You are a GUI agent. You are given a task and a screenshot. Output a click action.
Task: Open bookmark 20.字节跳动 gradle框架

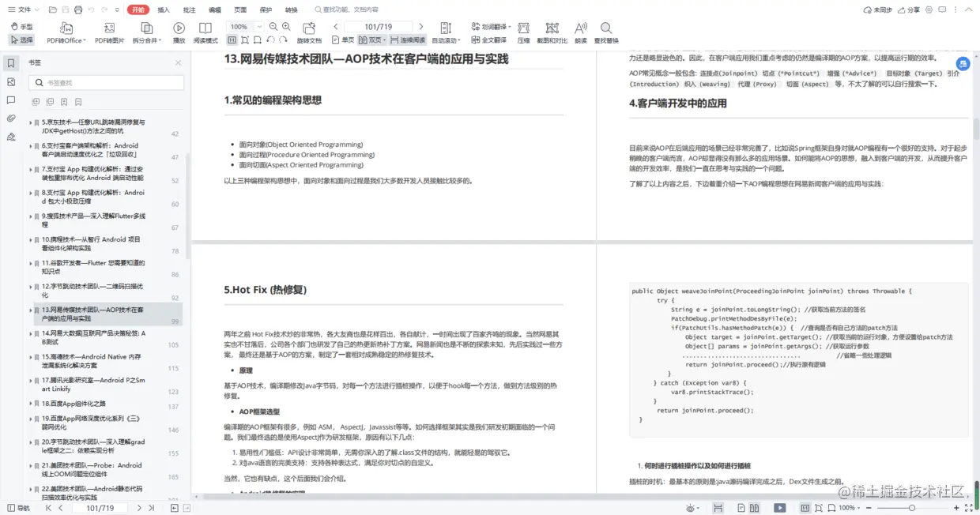coord(93,445)
